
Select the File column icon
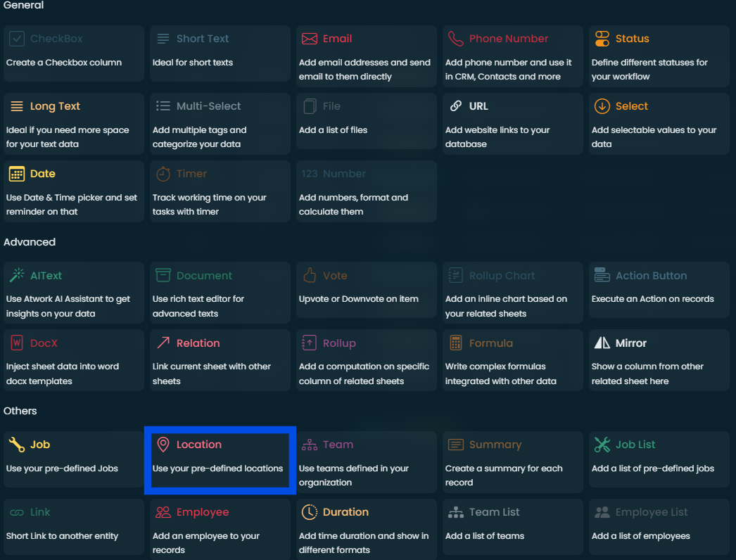[310, 106]
